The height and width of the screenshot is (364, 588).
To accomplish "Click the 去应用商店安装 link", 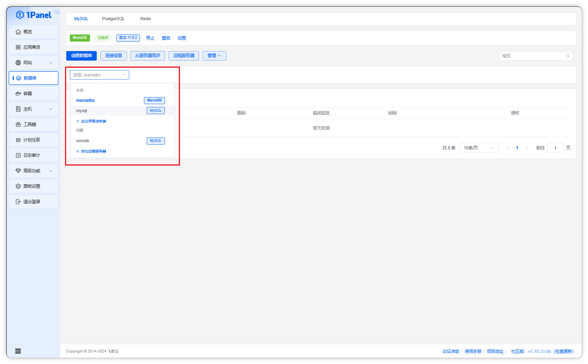I will point(94,121).
